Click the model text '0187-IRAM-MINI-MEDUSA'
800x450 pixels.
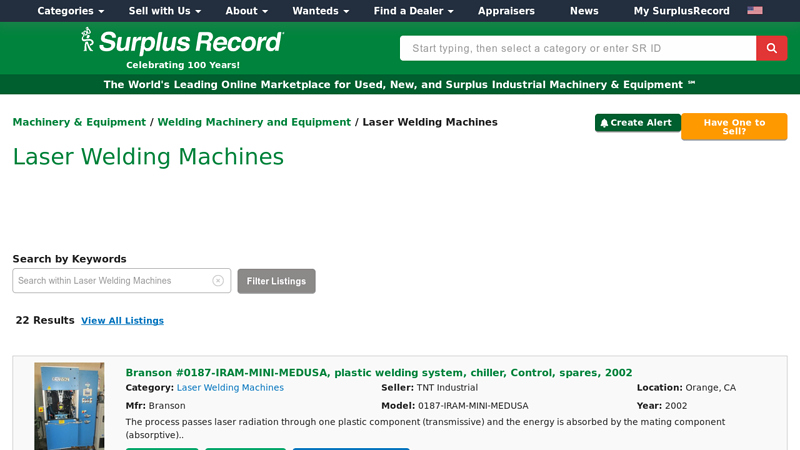(x=473, y=406)
